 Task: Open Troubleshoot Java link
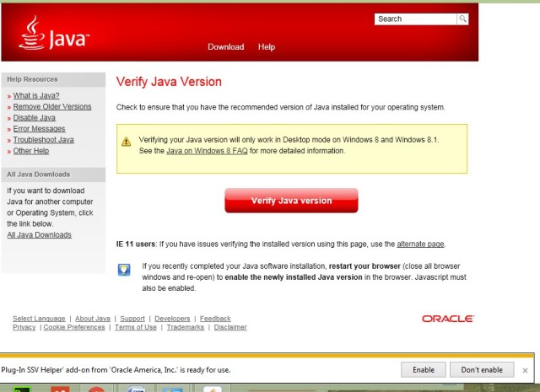[43, 140]
